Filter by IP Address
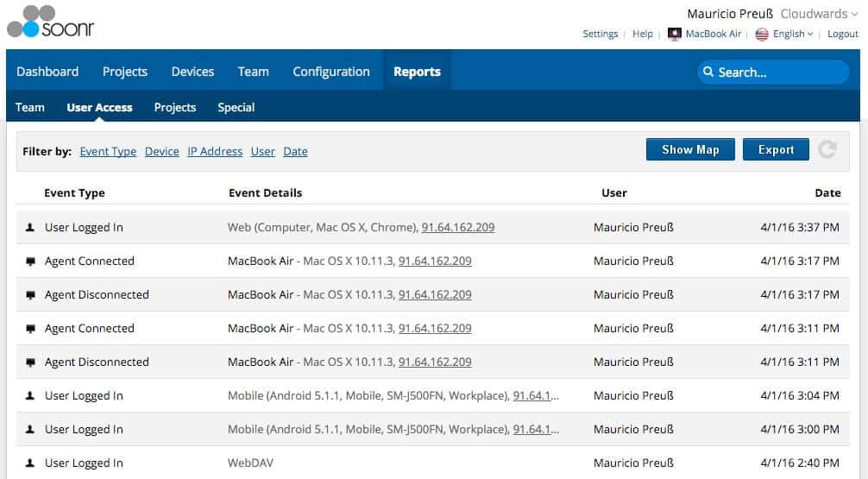868x479 pixels. pos(215,151)
